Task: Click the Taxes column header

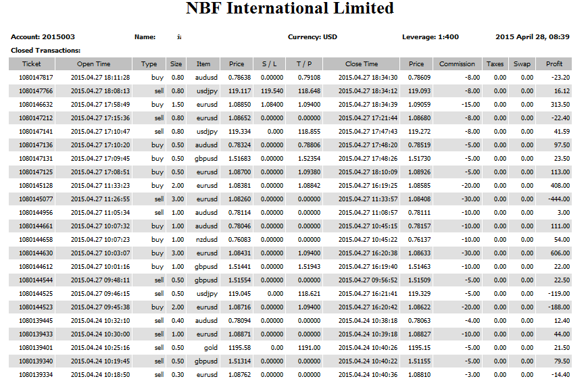Action: [x=495, y=63]
